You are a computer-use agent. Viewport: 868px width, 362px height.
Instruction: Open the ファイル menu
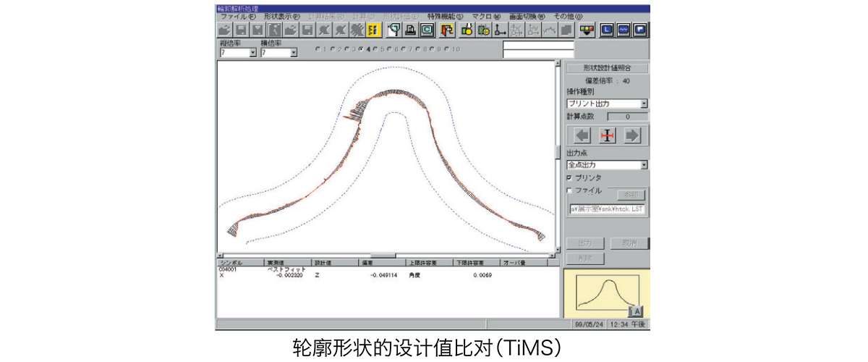tap(237, 16)
